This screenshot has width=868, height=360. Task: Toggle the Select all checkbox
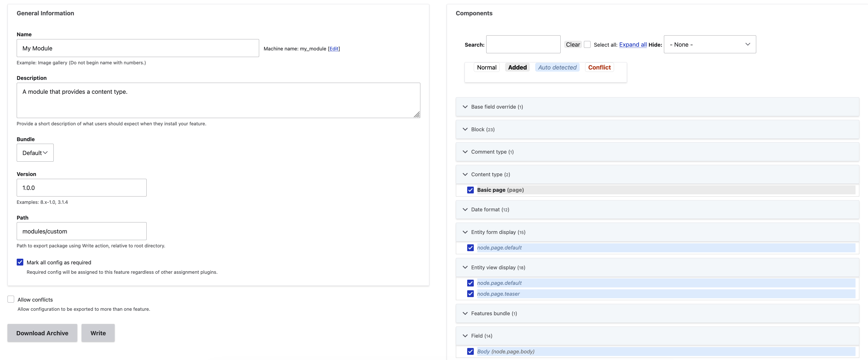(587, 45)
